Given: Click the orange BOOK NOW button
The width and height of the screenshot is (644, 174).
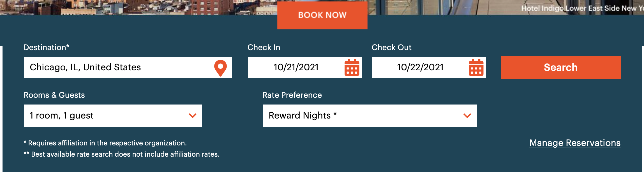Looking at the screenshot, I should click(x=322, y=15).
